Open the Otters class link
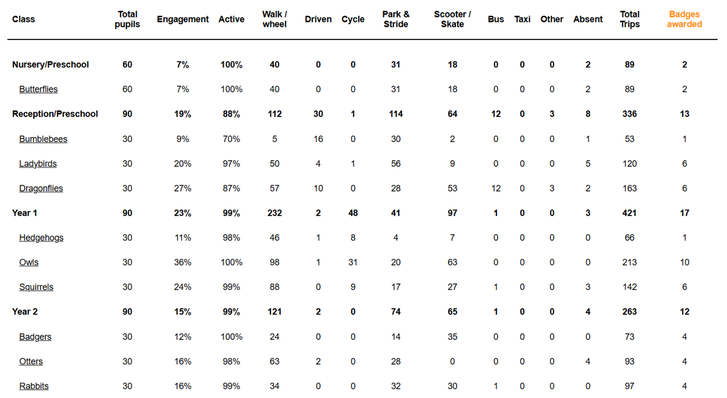 point(31,361)
